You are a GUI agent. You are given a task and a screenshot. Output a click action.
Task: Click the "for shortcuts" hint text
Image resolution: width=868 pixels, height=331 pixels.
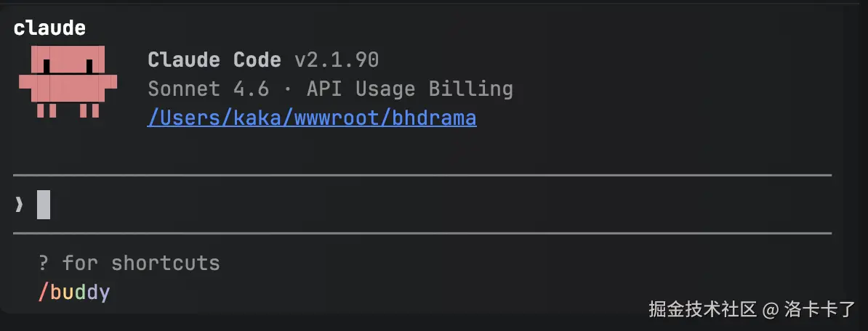pyautogui.click(x=141, y=263)
